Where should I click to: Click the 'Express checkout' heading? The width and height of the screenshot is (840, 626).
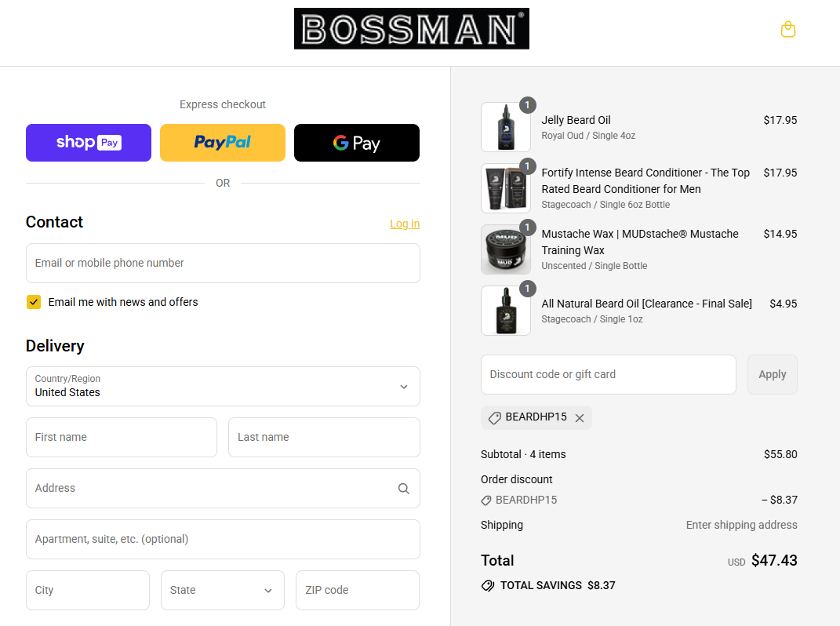pyautogui.click(x=222, y=104)
